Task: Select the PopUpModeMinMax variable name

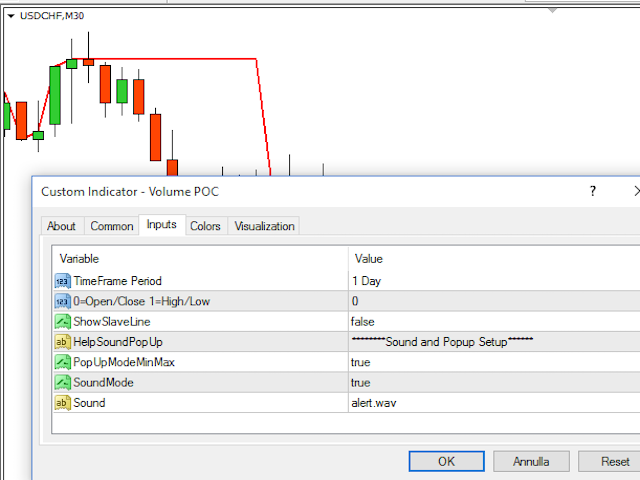Action: point(124,362)
